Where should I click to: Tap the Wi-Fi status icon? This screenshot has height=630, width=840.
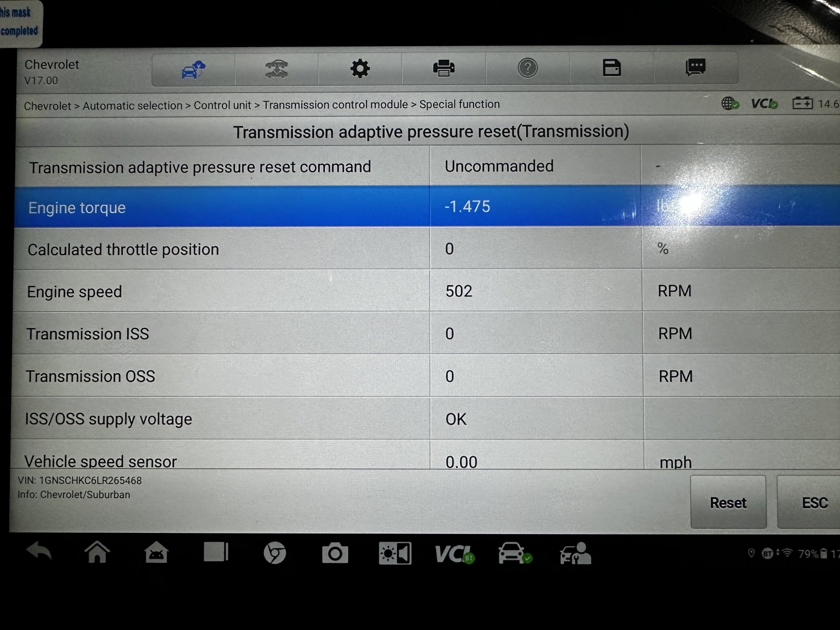787,553
